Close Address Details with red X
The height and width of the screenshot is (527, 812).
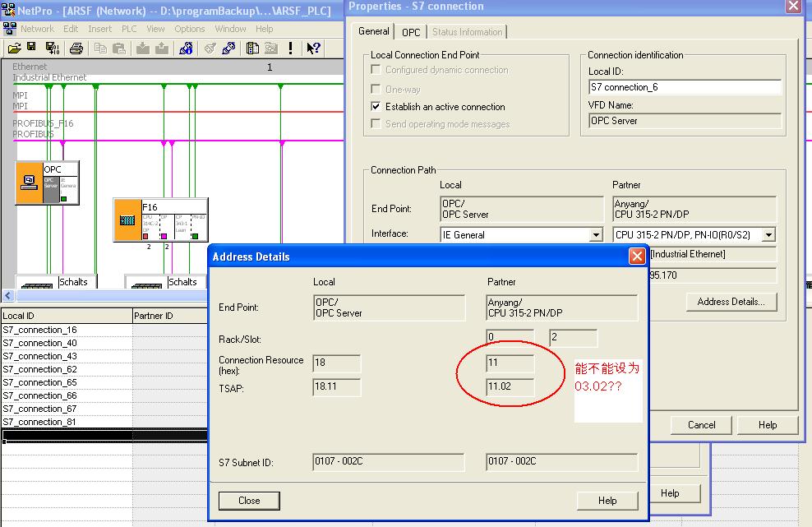(x=637, y=256)
